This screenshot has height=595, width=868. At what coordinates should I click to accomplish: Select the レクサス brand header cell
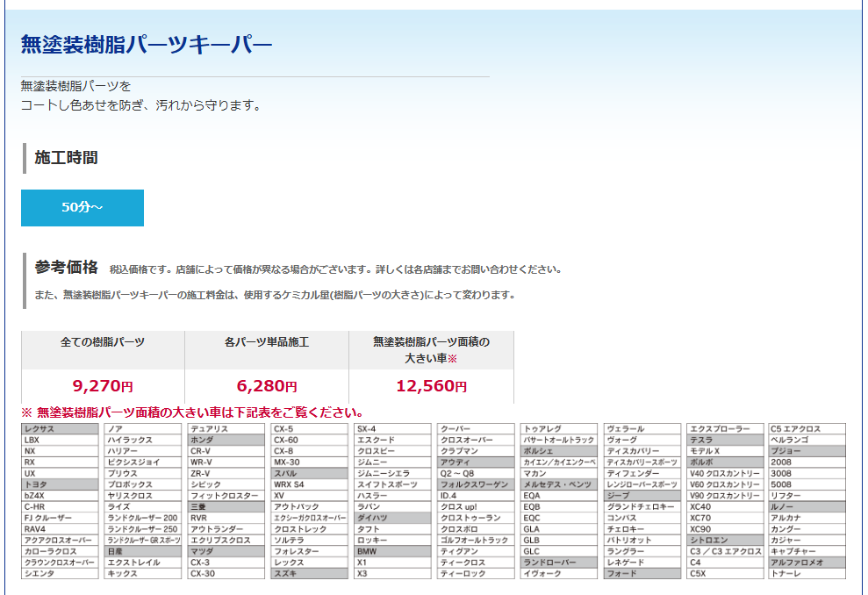59,428
